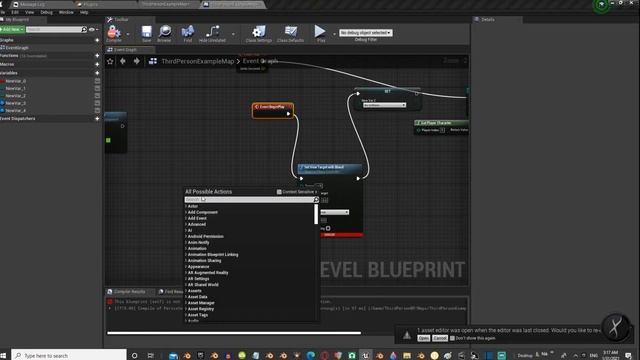The image size is (640, 360).
Task: Open the Window menu
Action: (66, 12)
